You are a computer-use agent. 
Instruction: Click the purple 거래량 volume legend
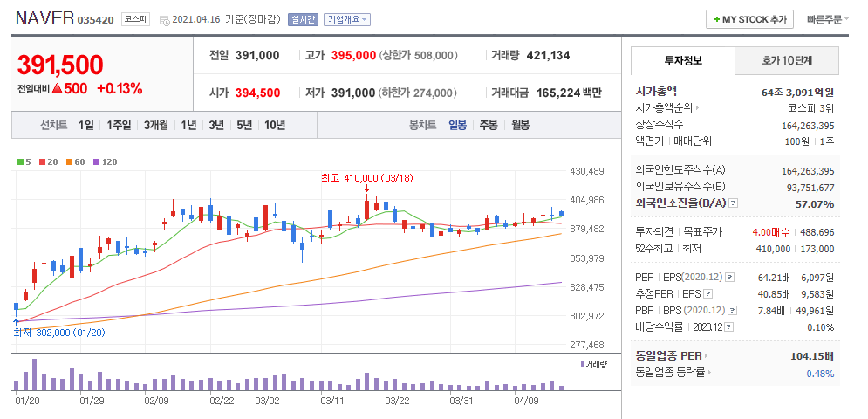coord(593,364)
